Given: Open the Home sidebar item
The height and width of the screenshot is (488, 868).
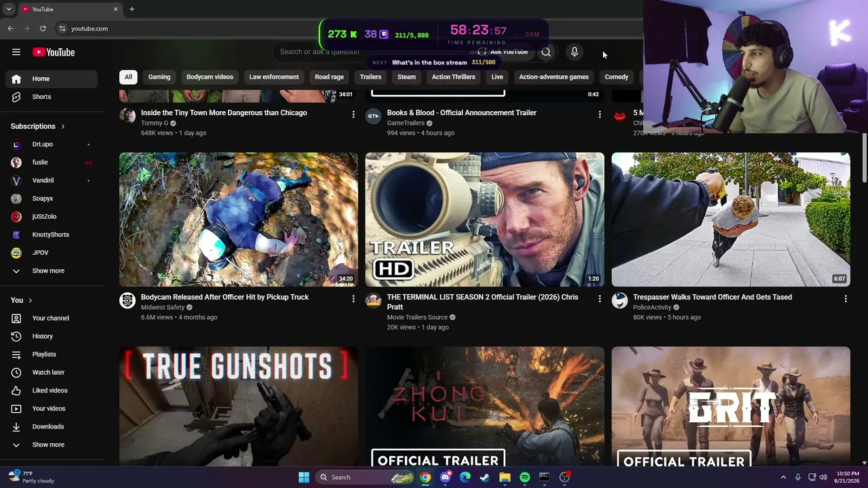Looking at the screenshot, I should (x=52, y=79).
